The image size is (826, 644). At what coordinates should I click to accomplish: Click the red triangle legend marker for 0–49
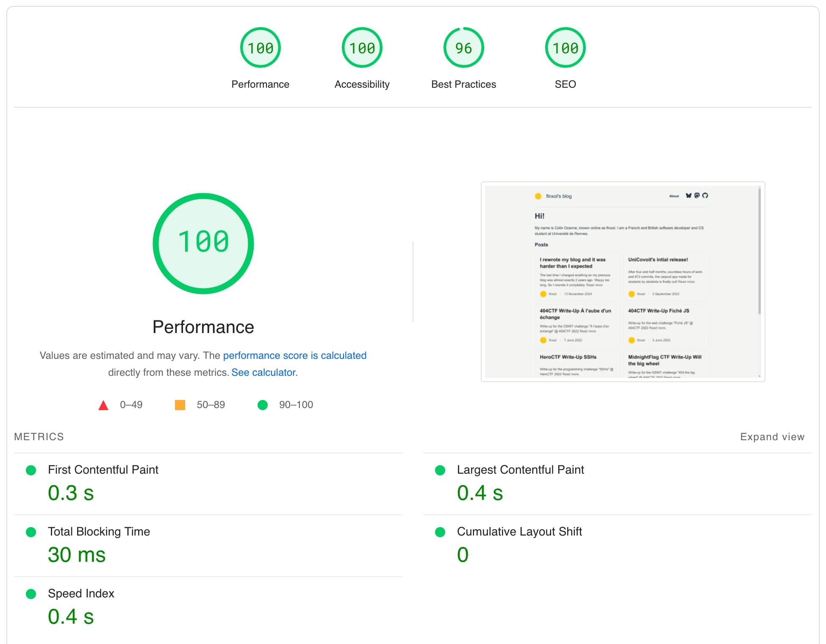(x=104, y=405)
